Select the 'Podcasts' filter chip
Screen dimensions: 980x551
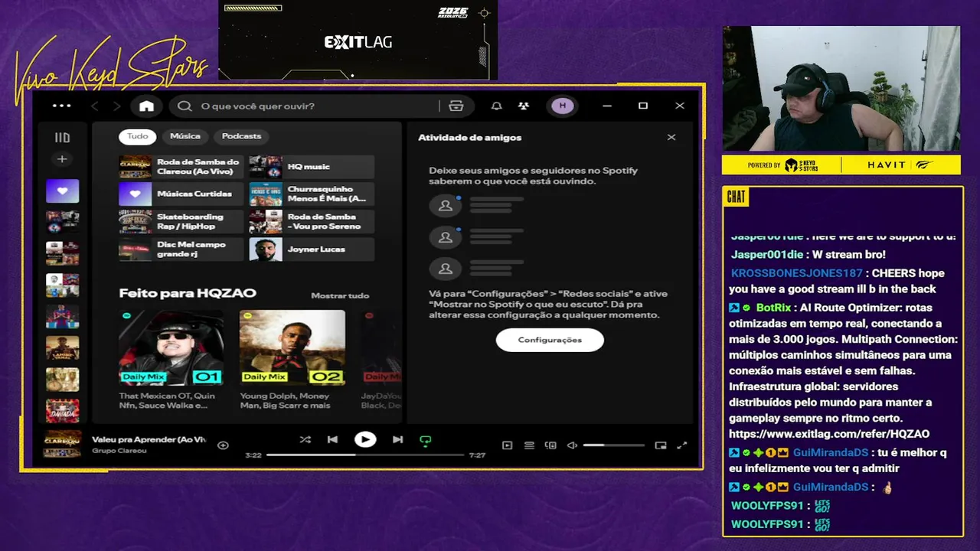[x=241, y=136]
